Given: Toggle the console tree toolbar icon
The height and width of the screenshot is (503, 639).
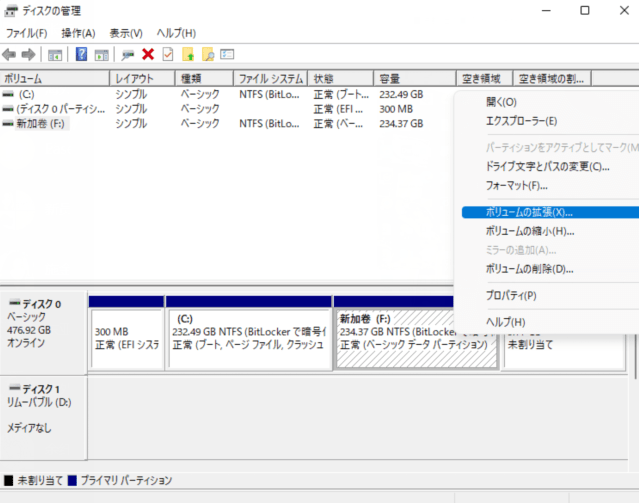Looking at the screenshot, I should pos(55,55).
